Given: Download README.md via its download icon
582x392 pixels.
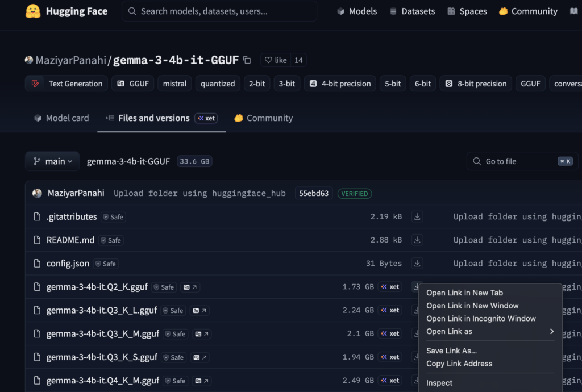Looking at the screenshot, I should pos(417,240).
